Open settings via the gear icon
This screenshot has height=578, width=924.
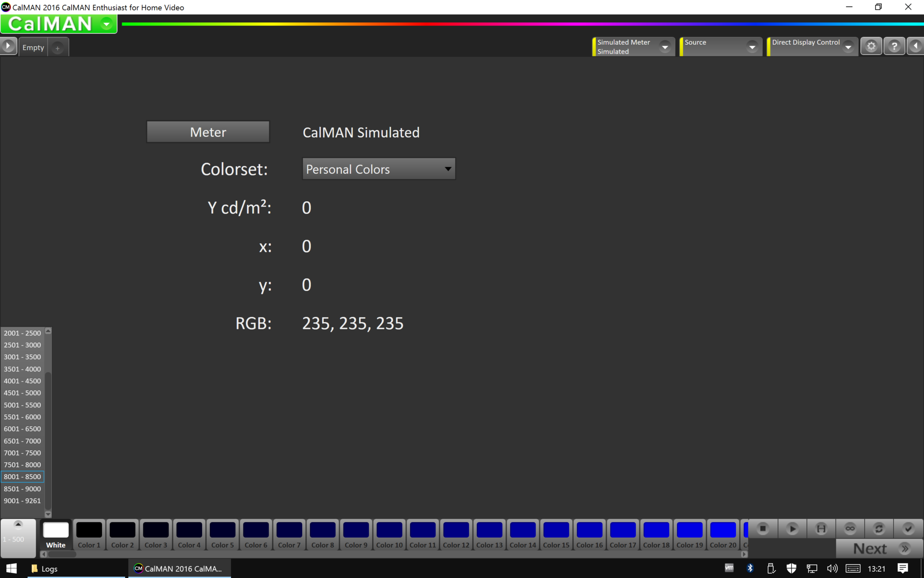click(x=871, y=46)
